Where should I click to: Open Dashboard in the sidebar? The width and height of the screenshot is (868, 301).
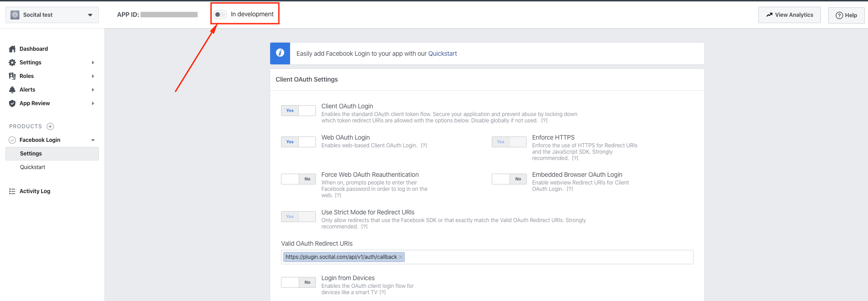pyautogui.click(x=34, y=49)
